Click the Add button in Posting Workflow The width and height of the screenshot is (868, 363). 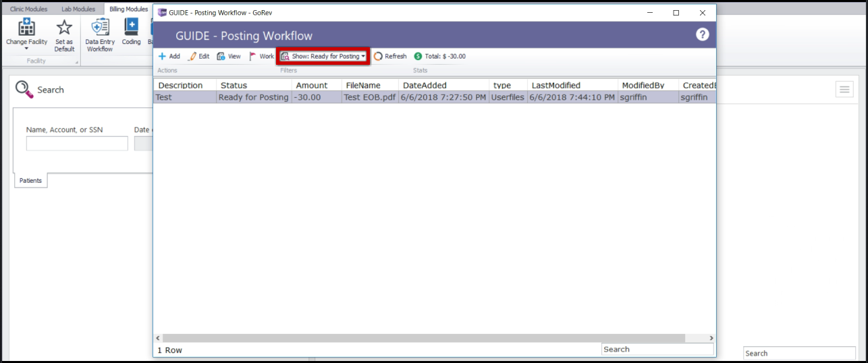(169, 57)
